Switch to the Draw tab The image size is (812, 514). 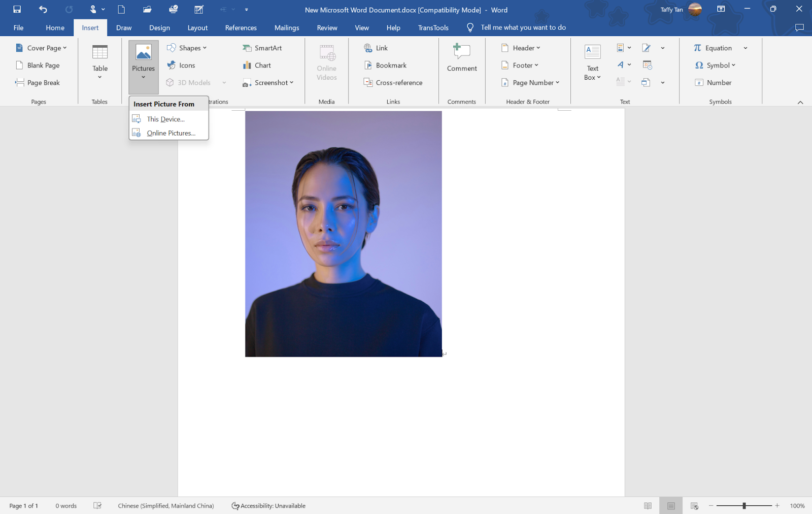(124, 27)
